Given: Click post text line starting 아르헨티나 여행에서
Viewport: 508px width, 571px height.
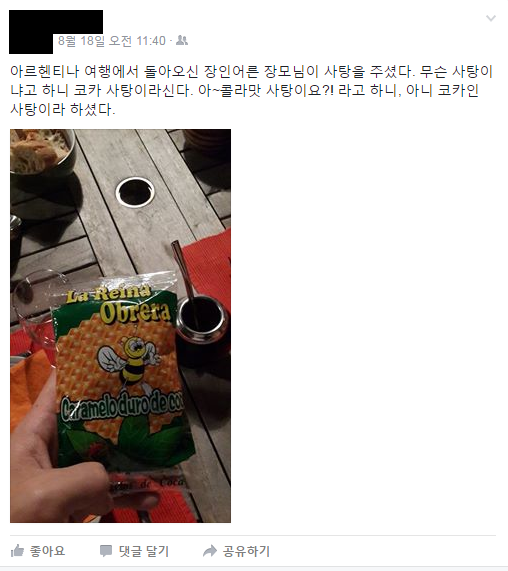Looking at the screenshot, I should tap(251, 71).
